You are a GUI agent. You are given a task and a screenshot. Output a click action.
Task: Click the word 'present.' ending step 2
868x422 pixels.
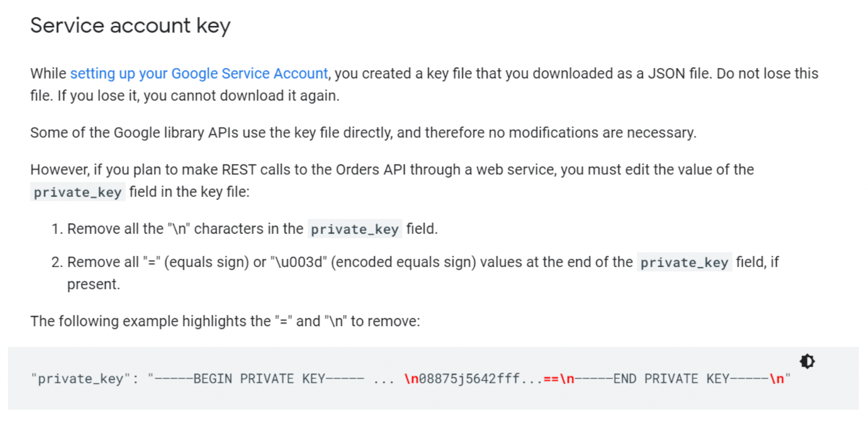pos(94,284)
